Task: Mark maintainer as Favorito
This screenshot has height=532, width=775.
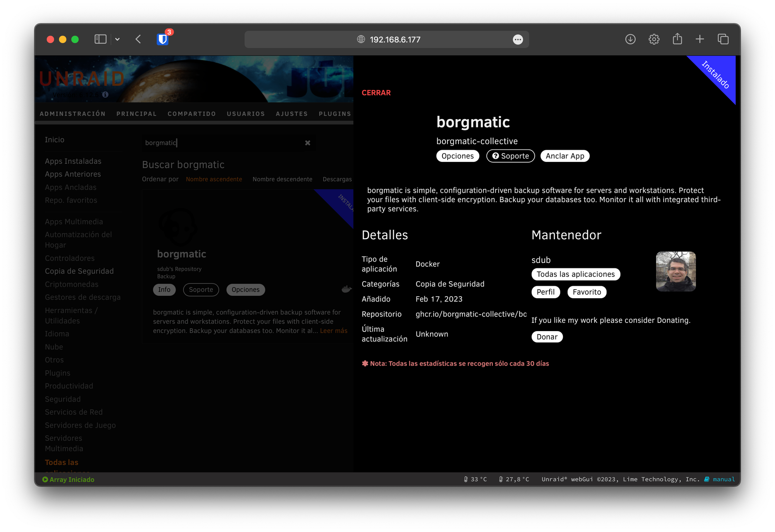Action: 587,292
